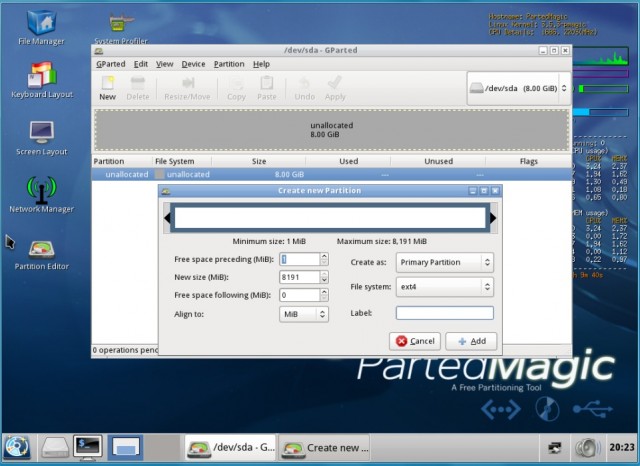Screen dimensions: 640x466
Task: Open the Create as Primary Partition dropdown
Action: [x=444, y=262]
